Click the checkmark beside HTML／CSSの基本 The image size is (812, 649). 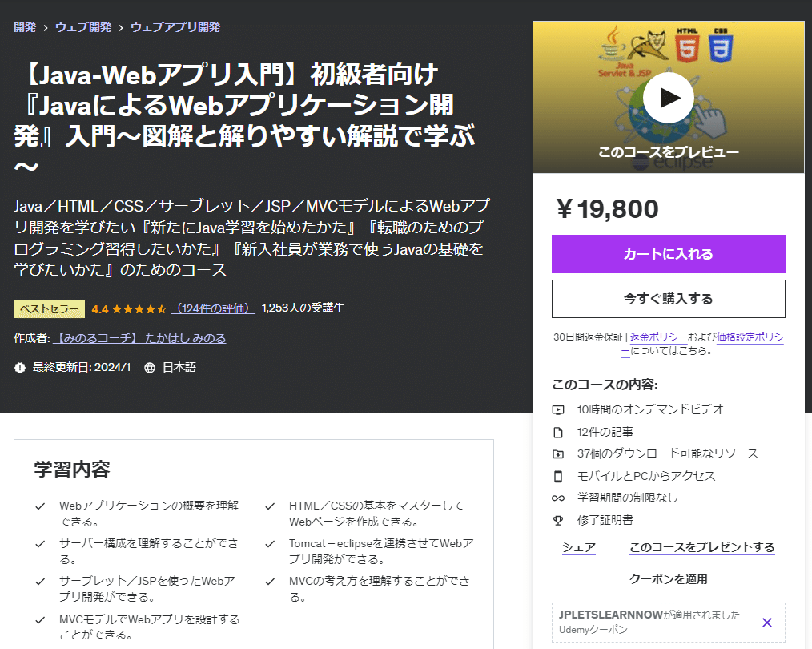(270, 506)
